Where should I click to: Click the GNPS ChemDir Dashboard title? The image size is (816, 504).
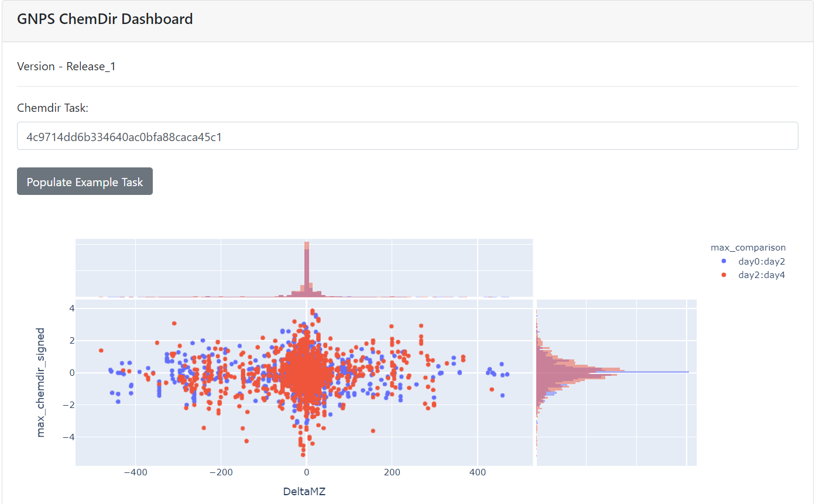tap(105, 19)
